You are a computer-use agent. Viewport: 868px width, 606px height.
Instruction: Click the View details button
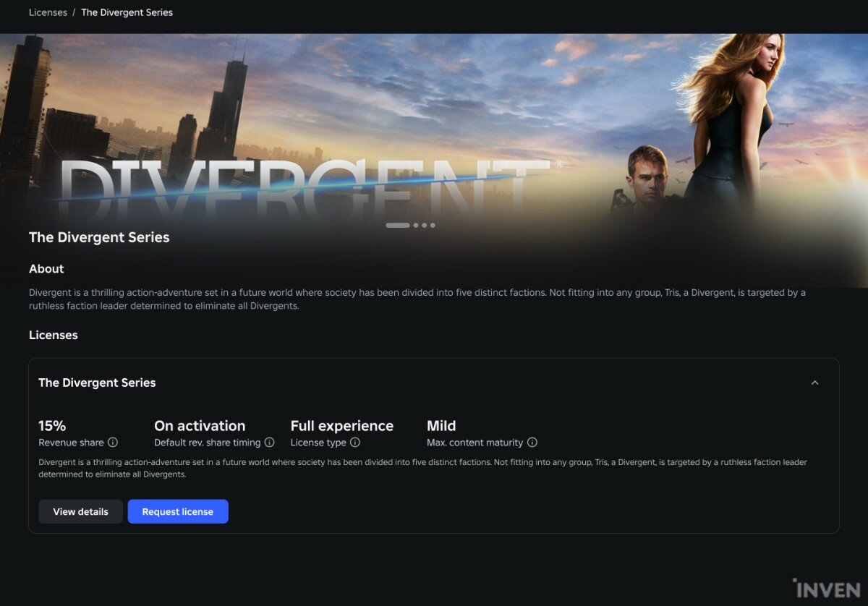80,511
